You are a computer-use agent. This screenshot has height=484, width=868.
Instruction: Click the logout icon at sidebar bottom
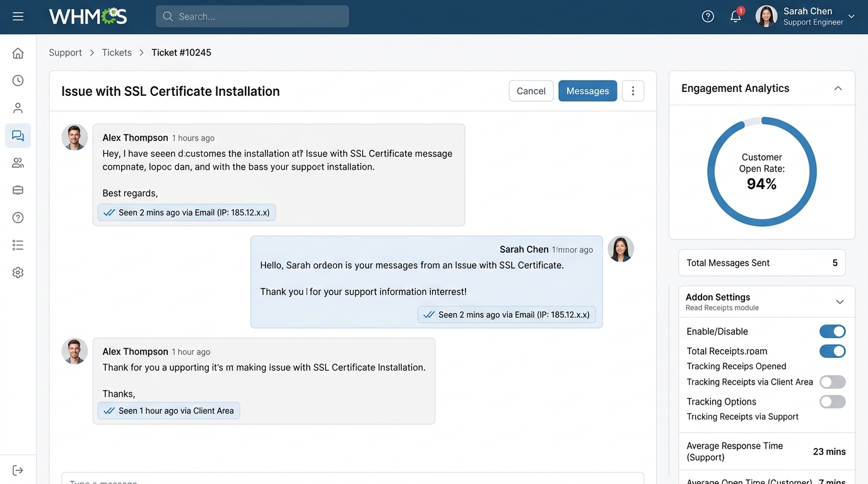(x=18, y=470)
